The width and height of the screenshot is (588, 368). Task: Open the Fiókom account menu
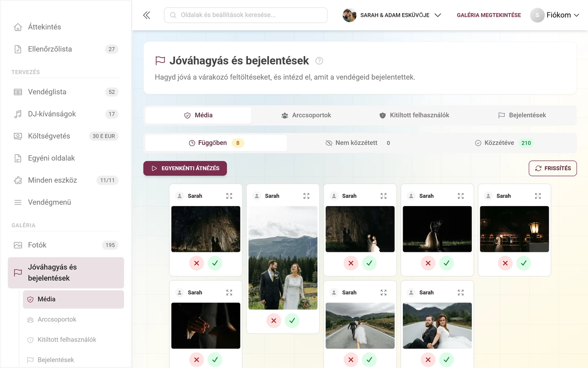coord(555,15)
